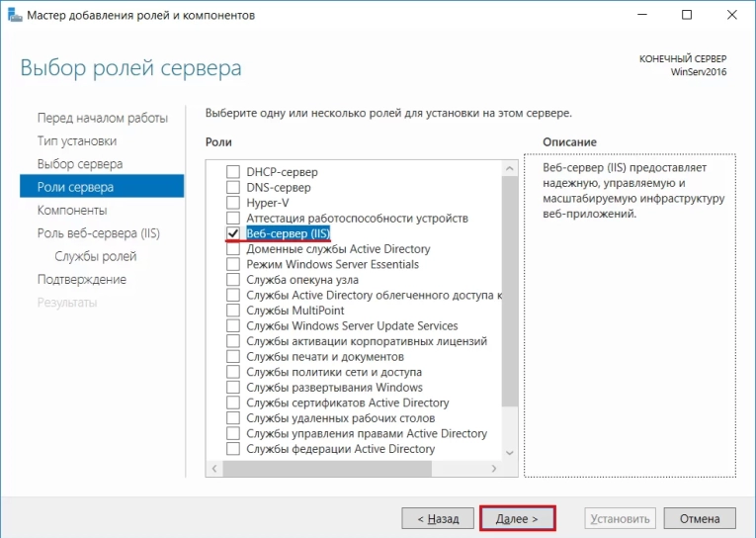Enable Службы печати и документов checkbox

click(233, 357)
